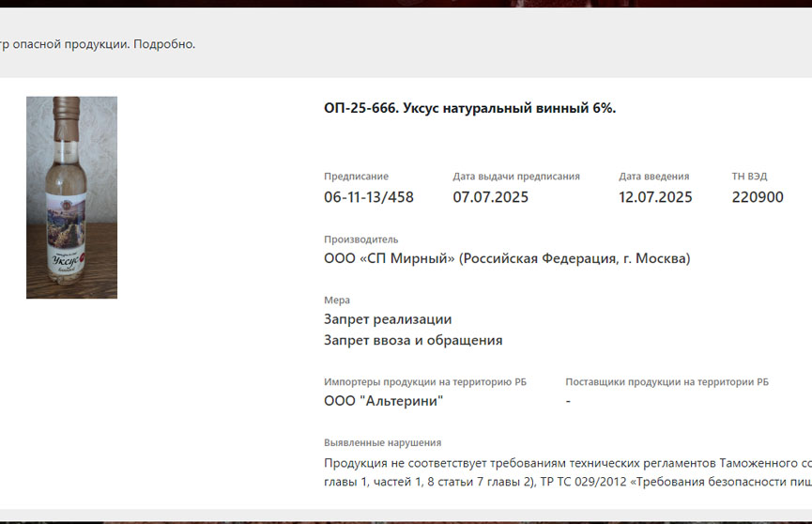812x524 pixels.
Task: Click the "Поставщики продукции на территории РБ" label
Action: tap(666, 382)
